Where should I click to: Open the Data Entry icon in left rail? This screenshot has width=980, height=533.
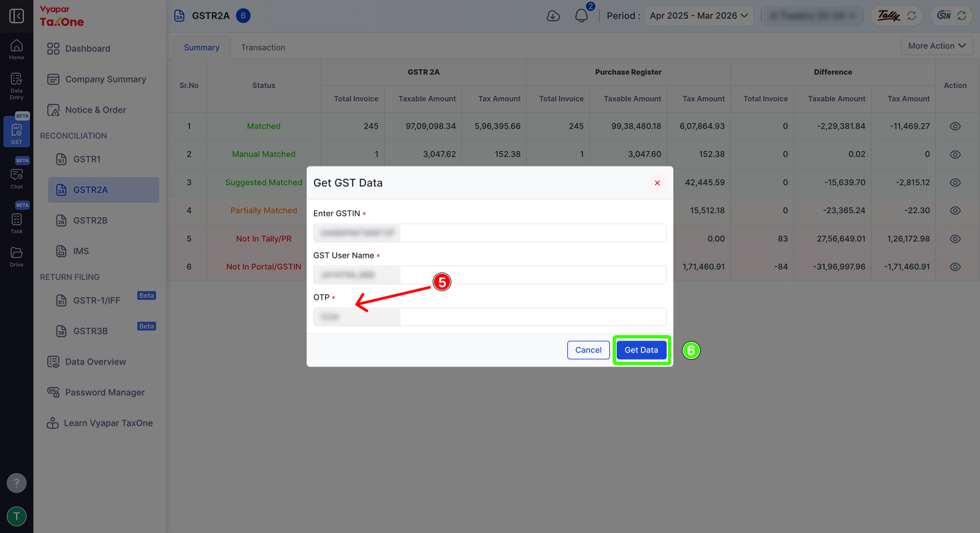tap(17, 85)
